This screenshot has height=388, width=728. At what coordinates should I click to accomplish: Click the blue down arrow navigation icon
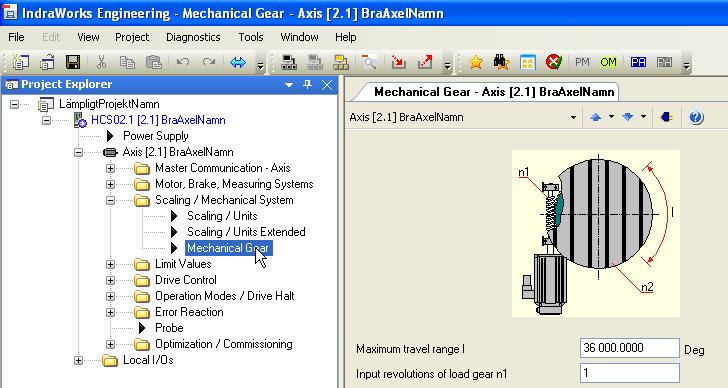(x=628, y=117)
